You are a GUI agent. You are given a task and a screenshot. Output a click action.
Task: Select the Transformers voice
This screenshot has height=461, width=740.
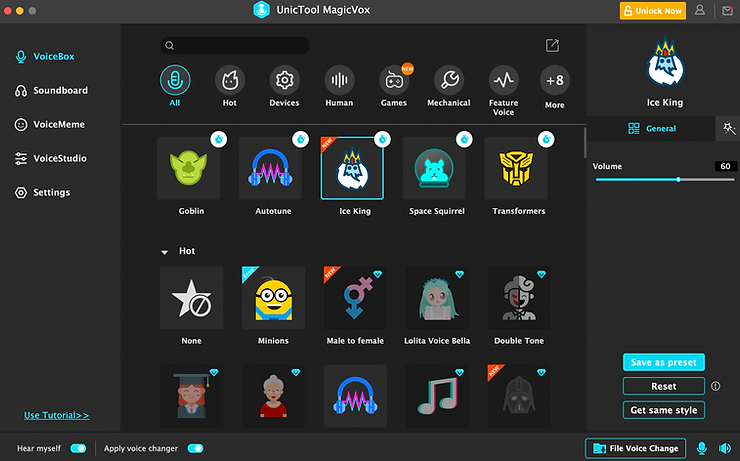pos(516,168)
